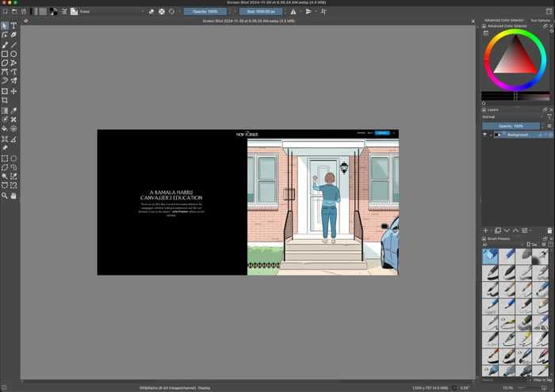Select the Freehand Brush tool
The height and width of the screenshot is (392, 555).
[5, 44]
